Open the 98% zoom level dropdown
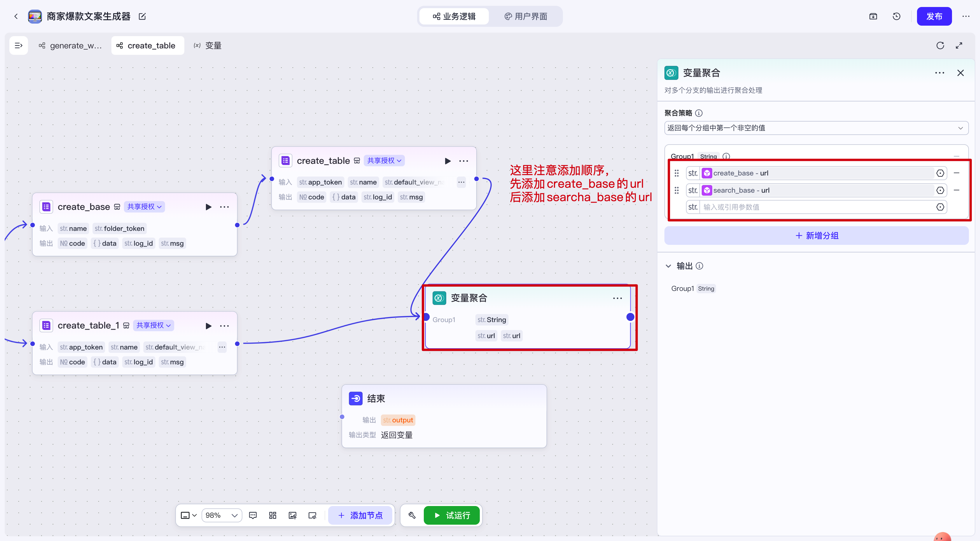The image size is (980, 541). 221,515
